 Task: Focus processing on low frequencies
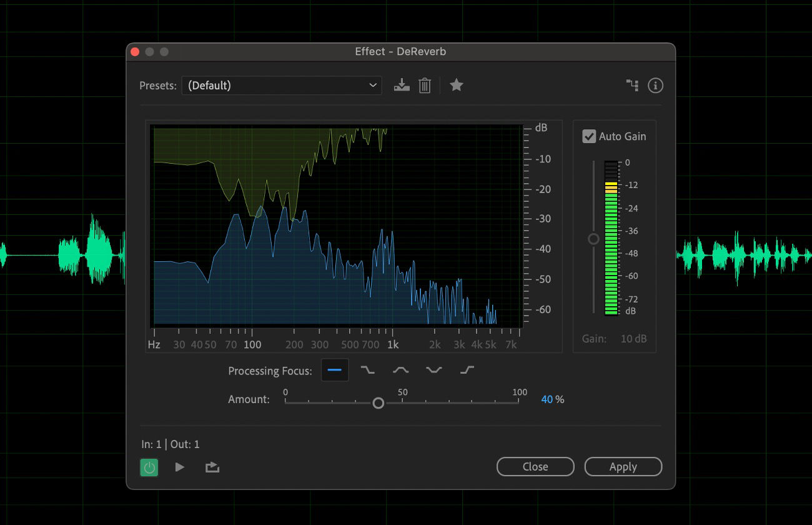click(x=367, y=370)
